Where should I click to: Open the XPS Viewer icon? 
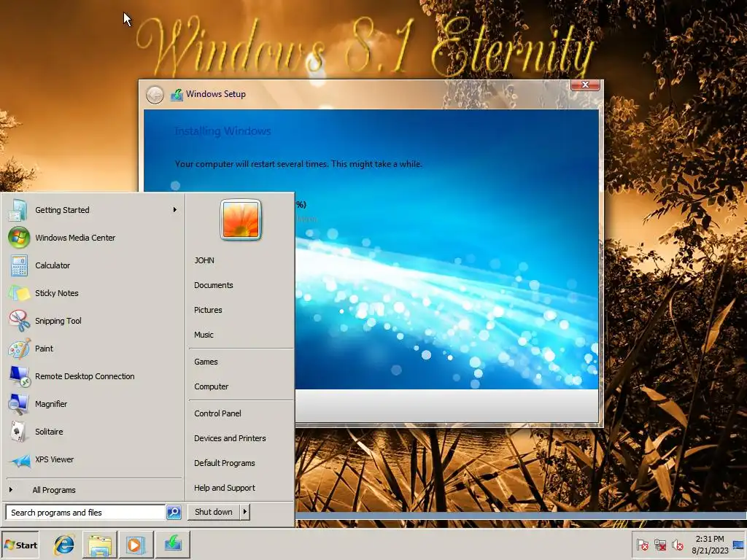click(20, 460)
